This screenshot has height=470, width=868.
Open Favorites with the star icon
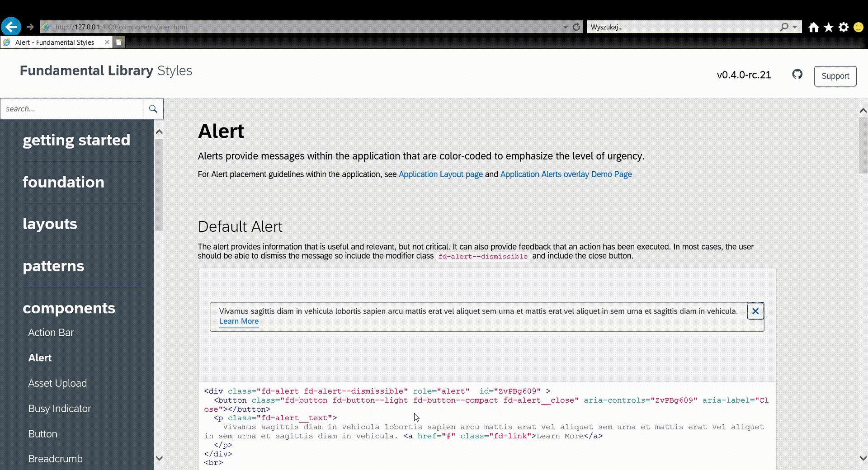pos(829,28)
